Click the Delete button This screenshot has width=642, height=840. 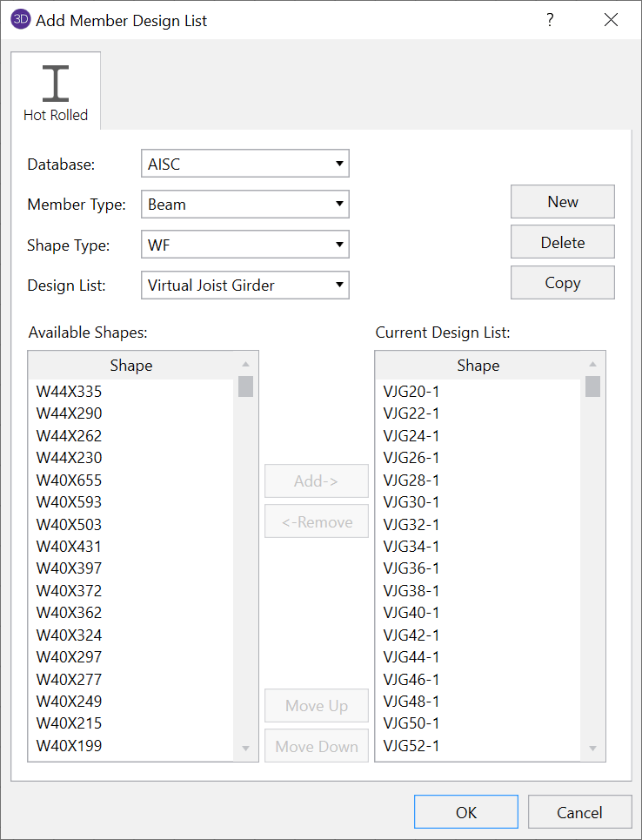pos(562,242)
